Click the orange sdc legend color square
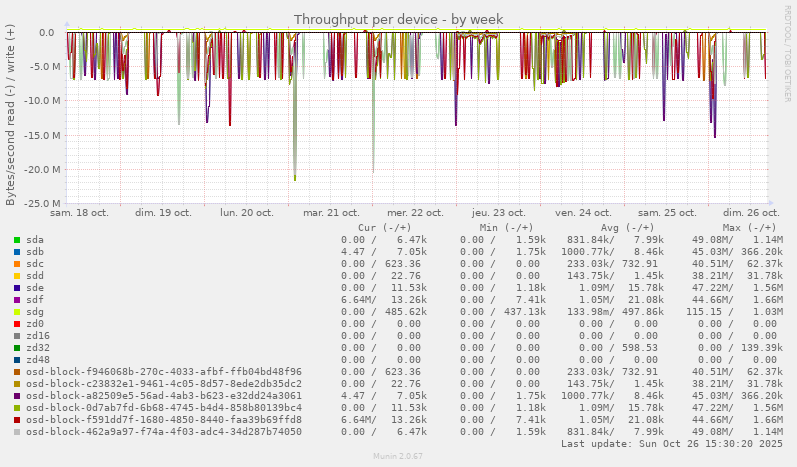This screenshot has width=797, height=467. point(17,264)
